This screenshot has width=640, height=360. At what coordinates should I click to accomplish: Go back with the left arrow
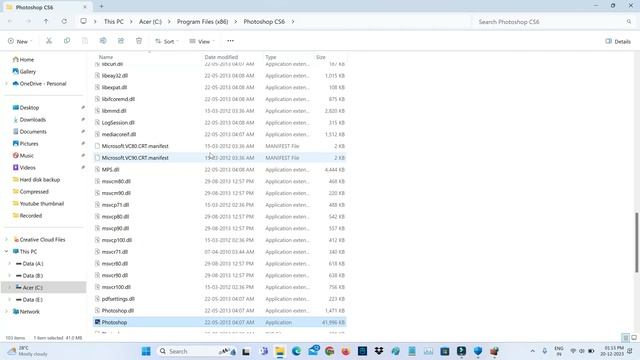click(x=10, y=21)
